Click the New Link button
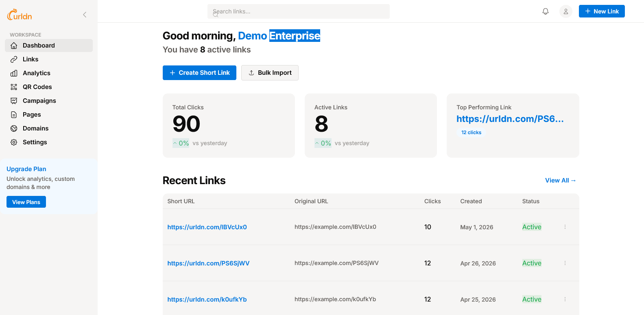644x315 pixels. [602, 11]
